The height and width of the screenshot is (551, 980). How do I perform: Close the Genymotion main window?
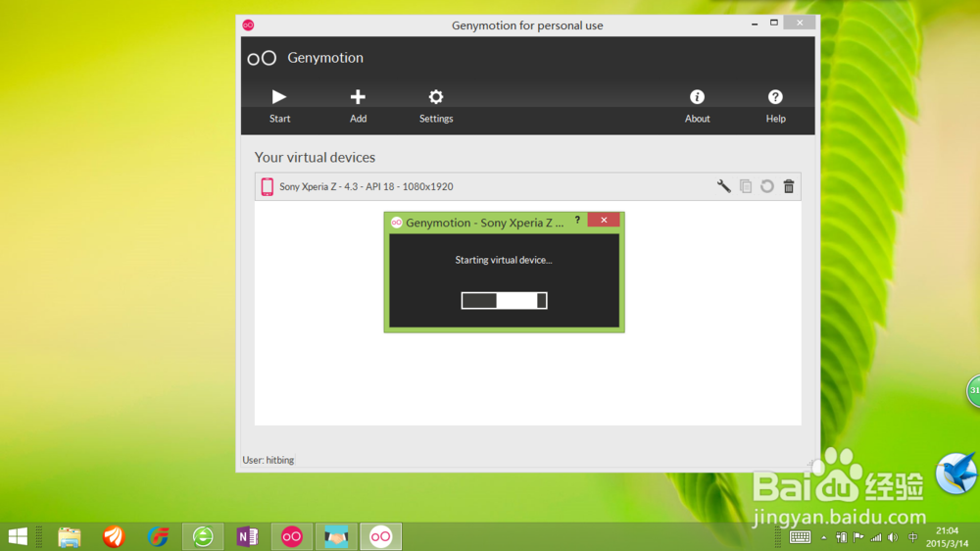click(800, 23)
